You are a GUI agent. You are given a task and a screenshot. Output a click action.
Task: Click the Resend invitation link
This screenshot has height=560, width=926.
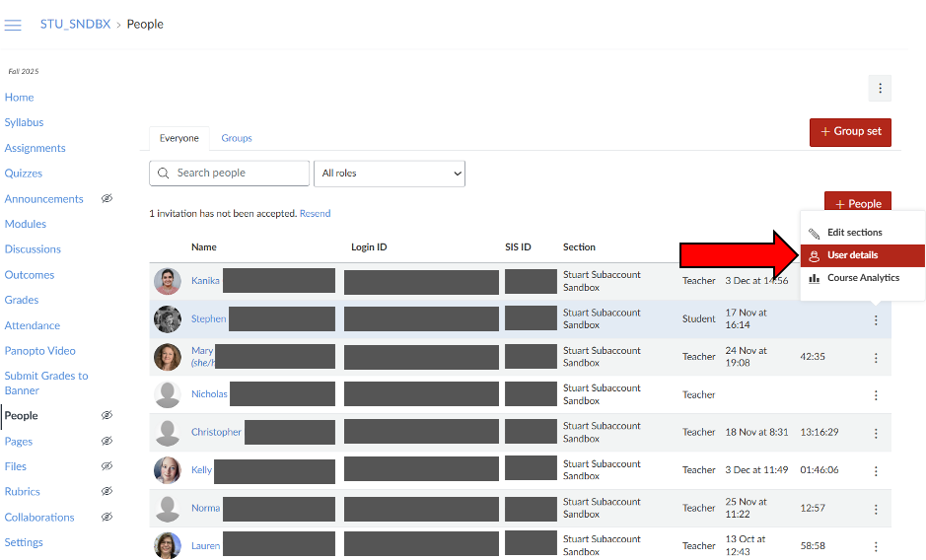(315, 213)
